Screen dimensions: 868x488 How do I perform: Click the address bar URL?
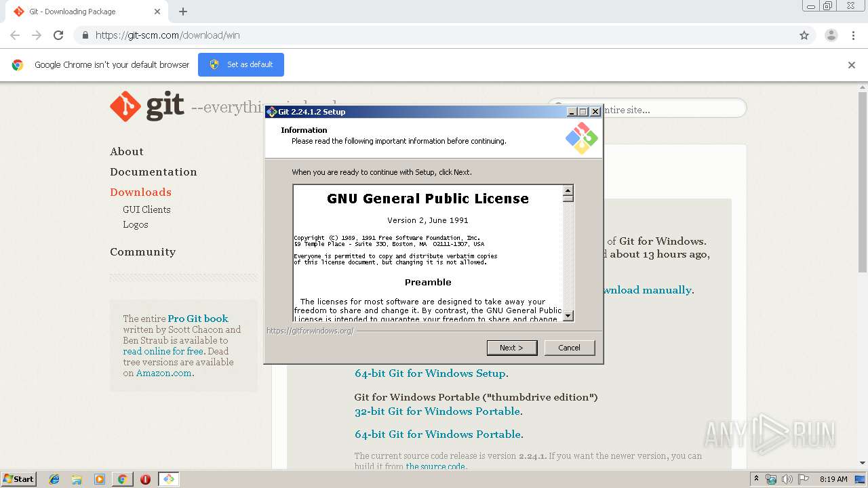point(167,35)
